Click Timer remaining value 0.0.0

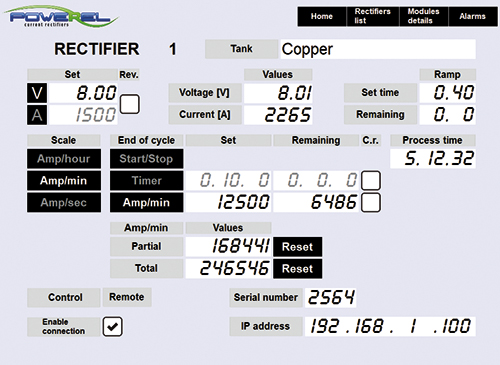pos(316,181)
